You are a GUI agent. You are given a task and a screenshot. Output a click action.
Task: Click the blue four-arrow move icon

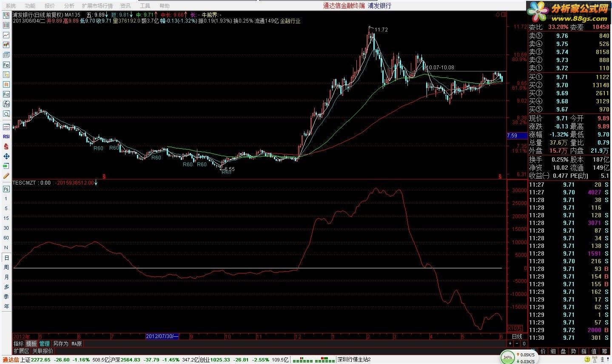[6, 156]
